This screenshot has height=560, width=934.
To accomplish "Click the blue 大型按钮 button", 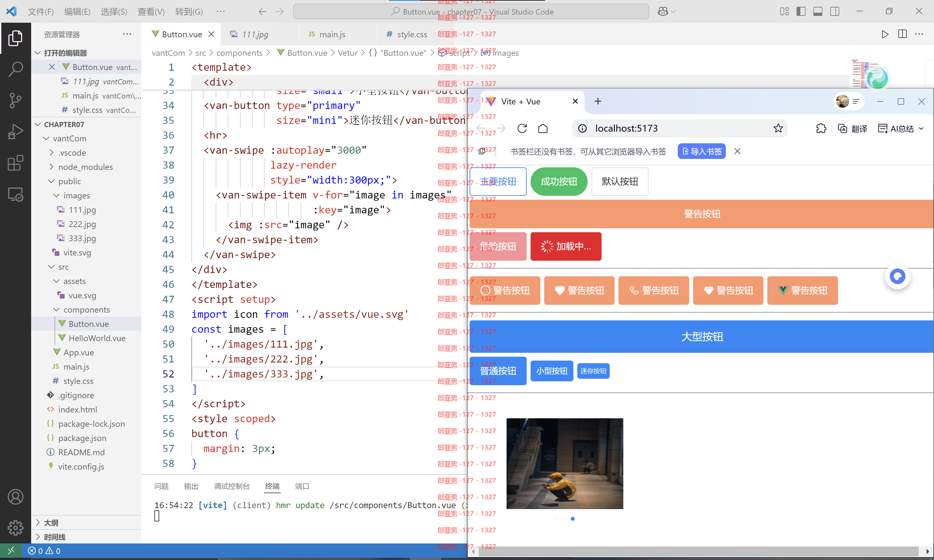I will click(701, 337).
